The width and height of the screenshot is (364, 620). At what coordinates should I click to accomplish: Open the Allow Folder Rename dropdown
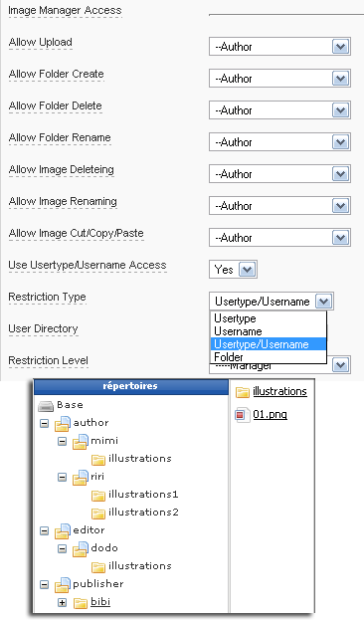click(279, 142)
